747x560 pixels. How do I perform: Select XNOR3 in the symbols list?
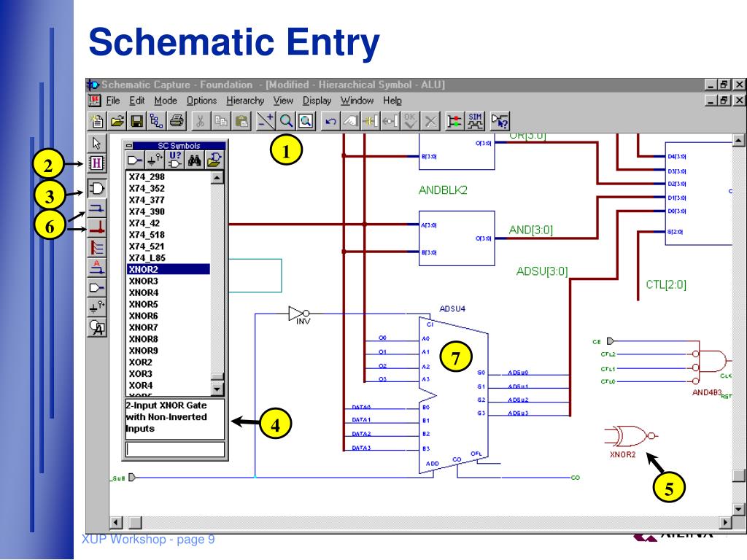pos(169,281)
